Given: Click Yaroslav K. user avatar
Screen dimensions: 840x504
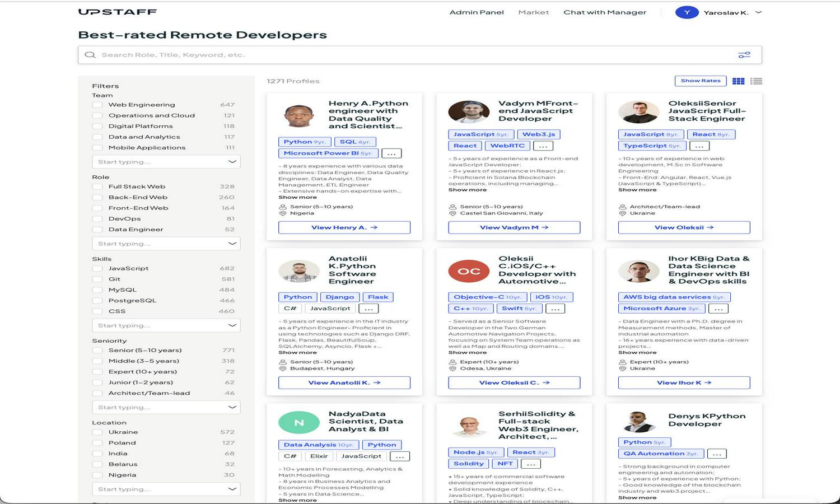Looking at the screenshot, I should (x=687, y=12).
